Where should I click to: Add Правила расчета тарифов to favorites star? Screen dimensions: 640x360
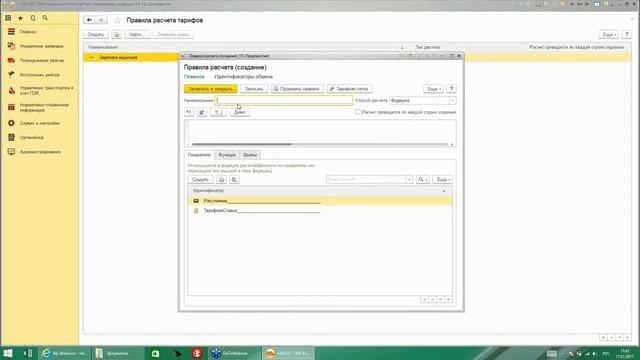(118, 20)
